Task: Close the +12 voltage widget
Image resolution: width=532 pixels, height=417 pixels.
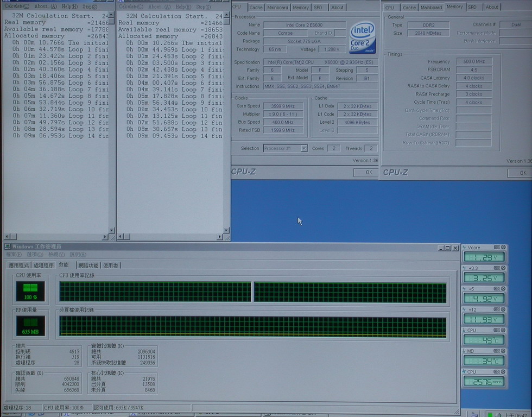Action: point(504,309)
